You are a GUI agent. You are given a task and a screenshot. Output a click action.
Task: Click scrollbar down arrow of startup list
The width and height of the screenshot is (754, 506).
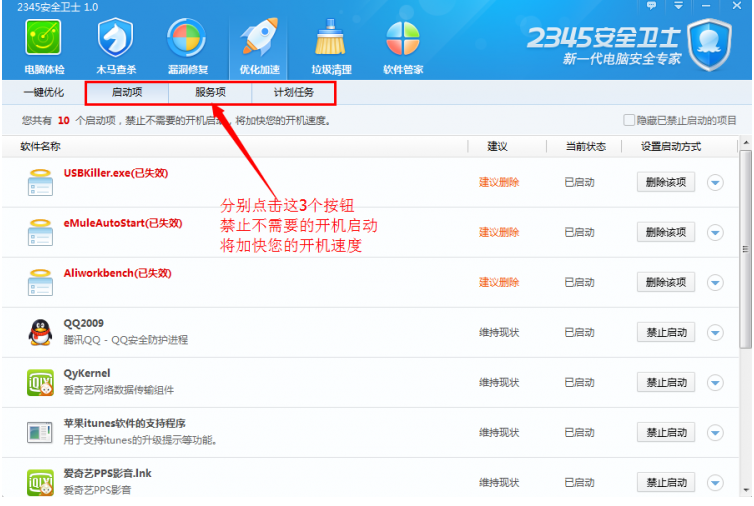746,490
